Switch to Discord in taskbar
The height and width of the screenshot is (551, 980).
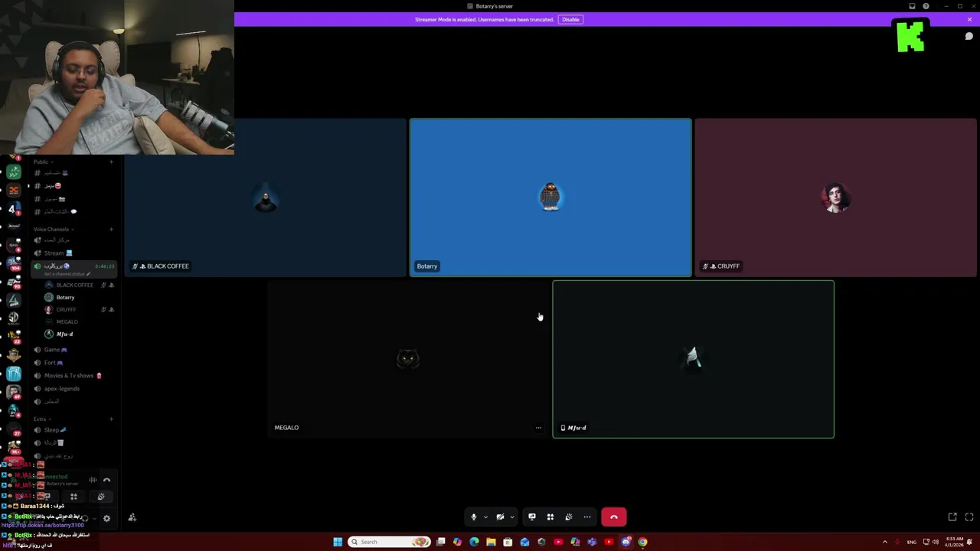tap(626, 542)
